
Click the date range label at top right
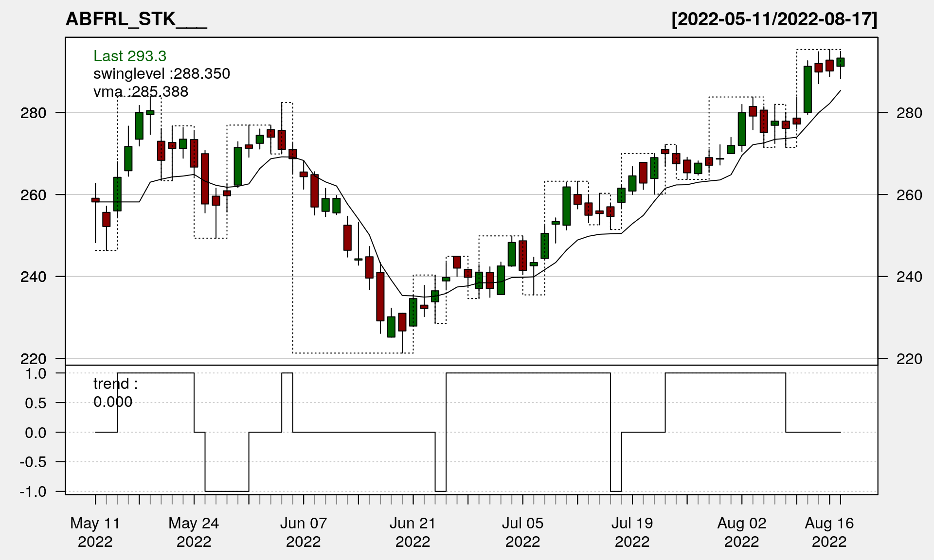(774, 19)
